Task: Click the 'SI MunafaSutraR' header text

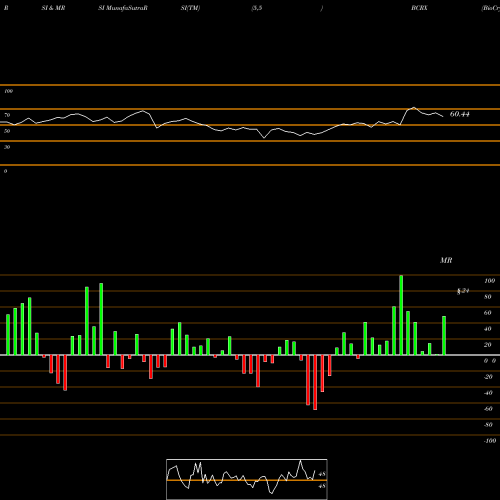Action: tap(123, 8)
